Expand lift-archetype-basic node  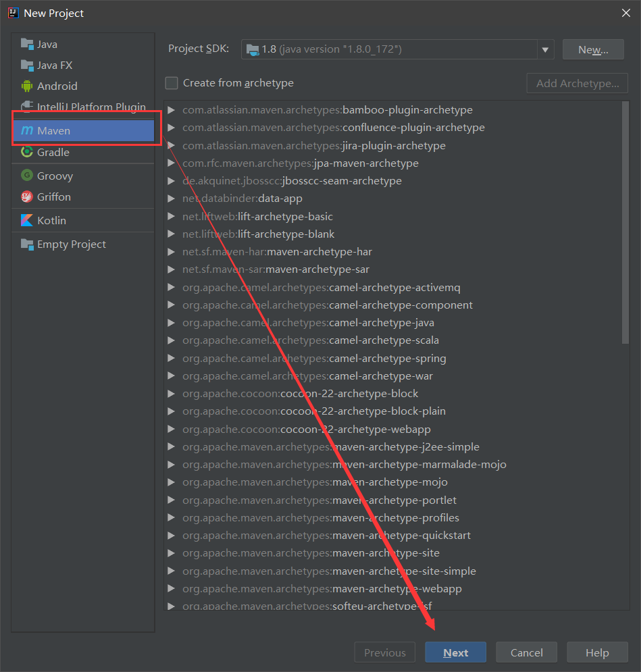[x=171, y=216]
